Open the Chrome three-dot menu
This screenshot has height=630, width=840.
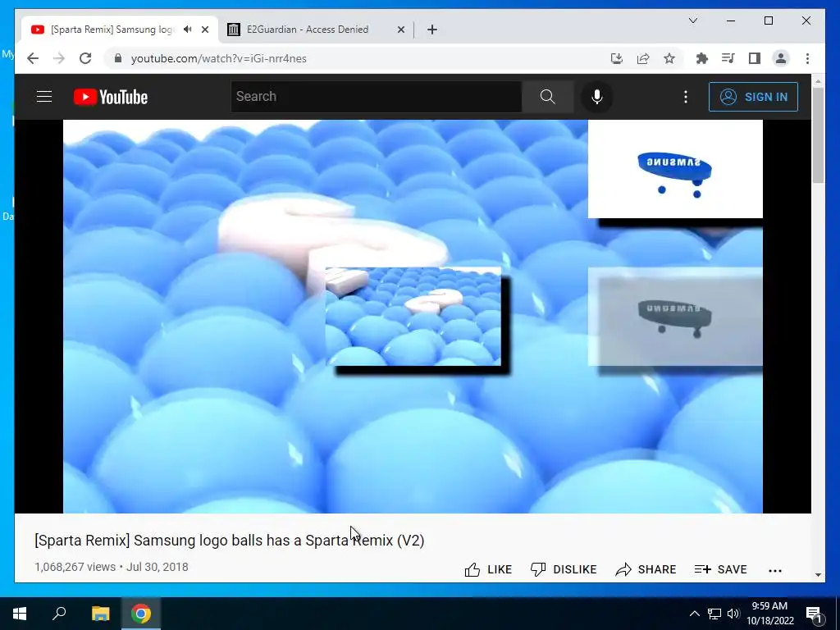(x=807, y=58)
